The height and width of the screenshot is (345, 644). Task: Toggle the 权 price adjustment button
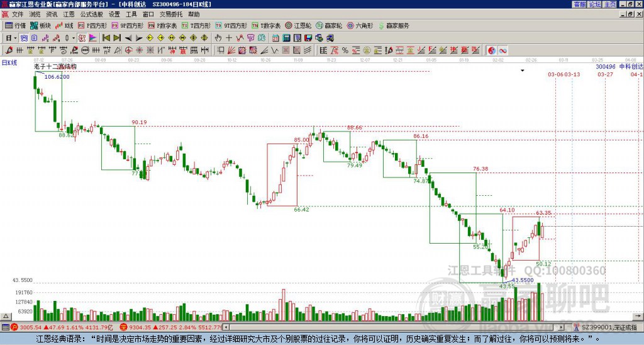pos(82,38)
